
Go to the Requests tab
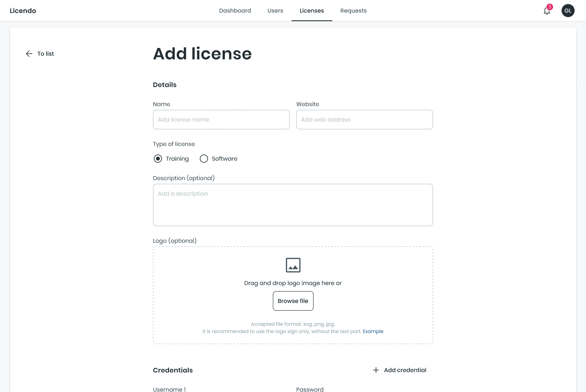(353, 11)
